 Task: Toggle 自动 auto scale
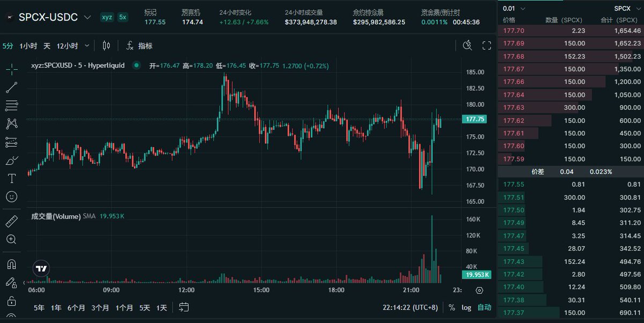click(x=484, y=307)
